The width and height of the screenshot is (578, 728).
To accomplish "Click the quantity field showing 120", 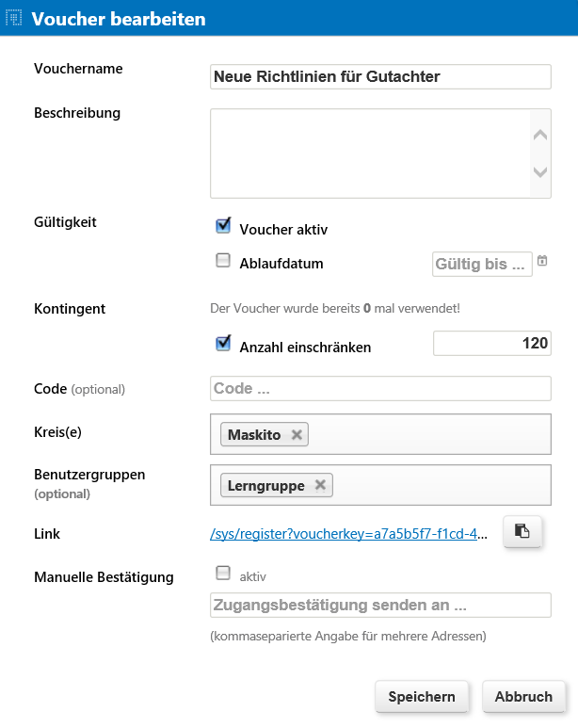I will [x=492, y=343].
